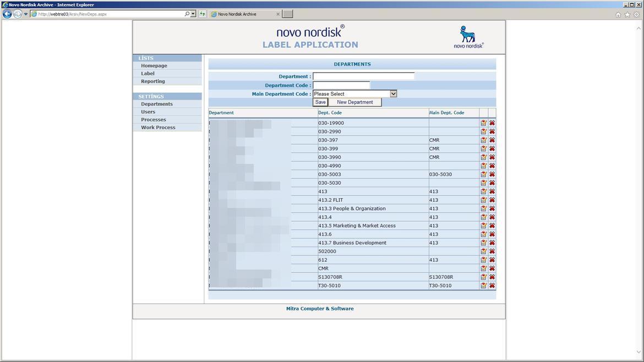Delete the 413.6 department row
Image resolution: width=644 pixels, height=362 pixels.
pyautogui.click(x=492, y=234)
